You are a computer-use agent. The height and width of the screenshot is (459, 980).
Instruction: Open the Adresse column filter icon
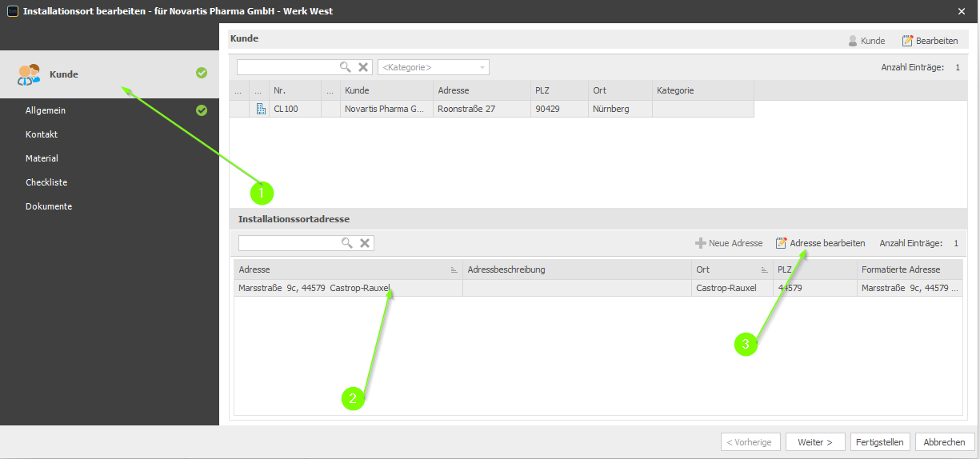click(454, 270)
